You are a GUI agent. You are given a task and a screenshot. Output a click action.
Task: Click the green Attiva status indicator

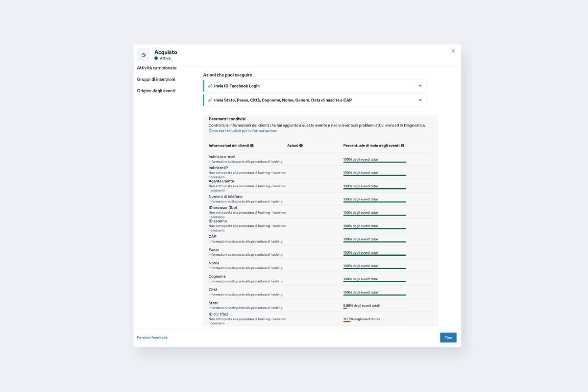click(x=156, y=58)
